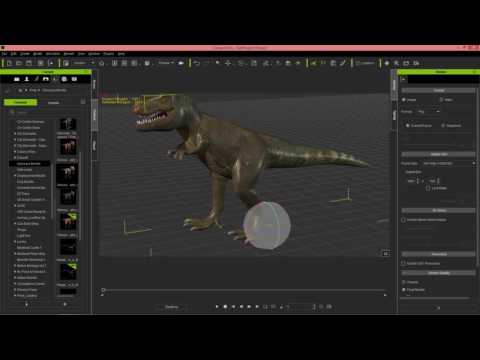Open the Format dropdown in Render panel

[x=429, y=112]
